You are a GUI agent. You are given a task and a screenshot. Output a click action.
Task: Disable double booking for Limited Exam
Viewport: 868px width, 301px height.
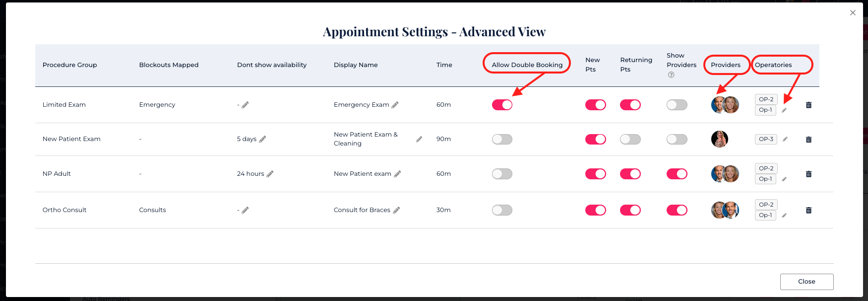point(502,105)
